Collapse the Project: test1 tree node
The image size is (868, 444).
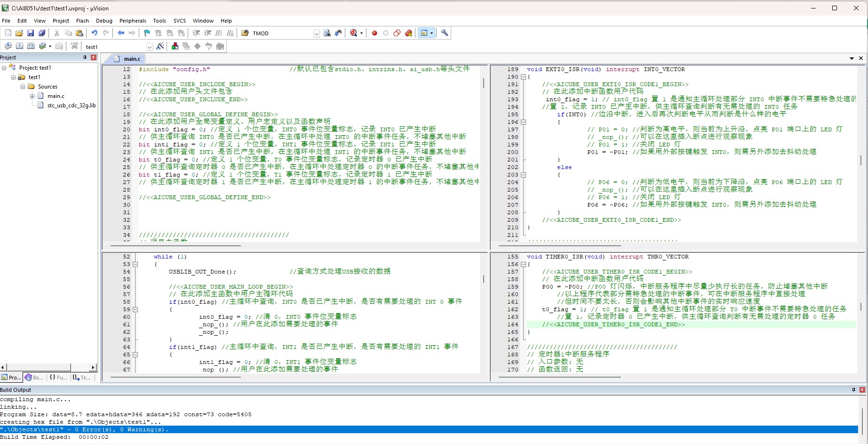[x=4, y=68]
